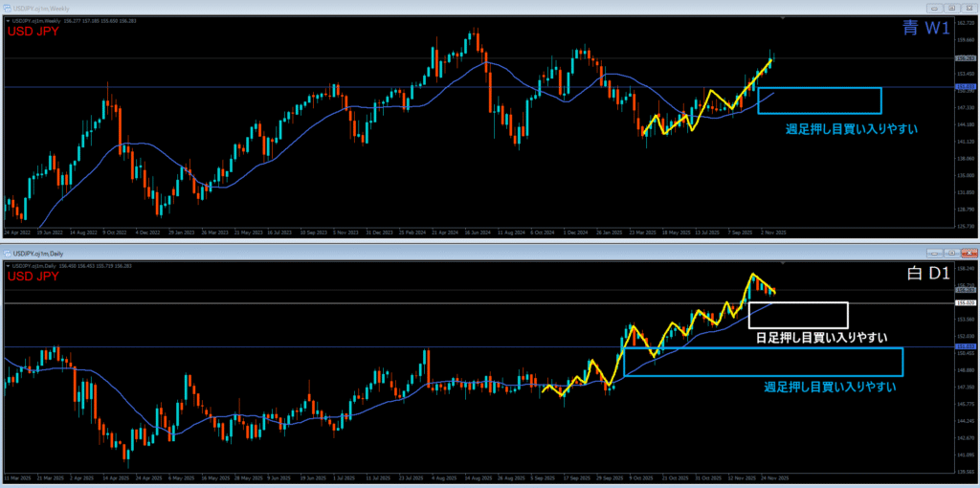Click the Daily chart window title bar icon
The height and width of the screenshot is (488, 980).
[x=7, y=254]
